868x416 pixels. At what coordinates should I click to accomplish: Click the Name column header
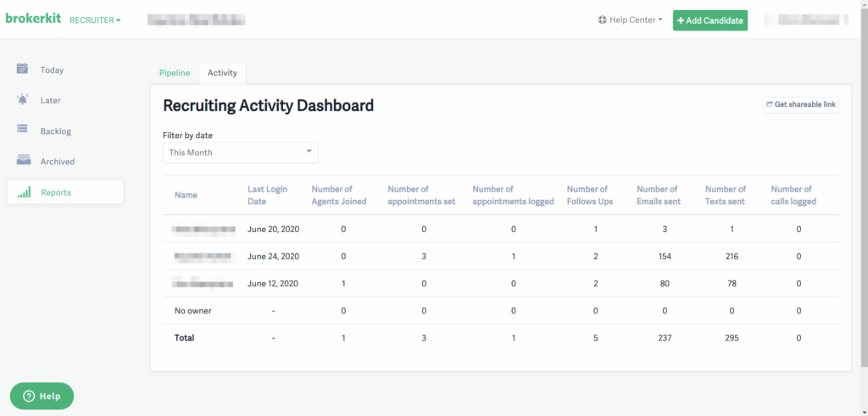tap(186, 195)
